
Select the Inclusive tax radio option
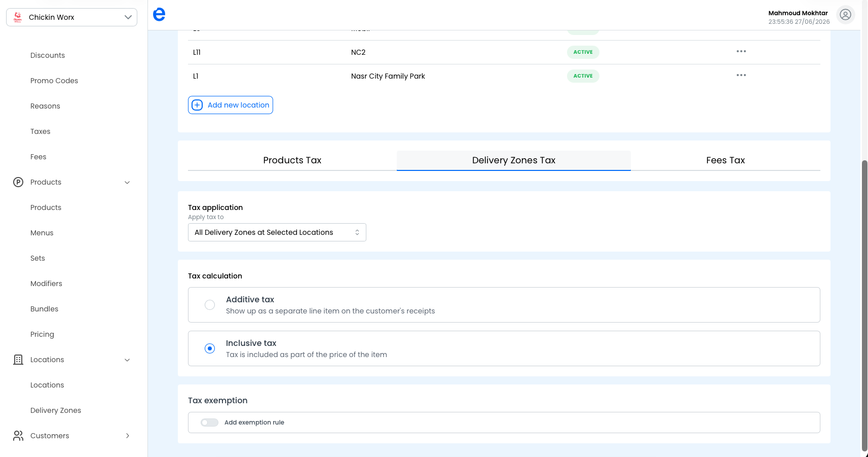pos(210,348)
